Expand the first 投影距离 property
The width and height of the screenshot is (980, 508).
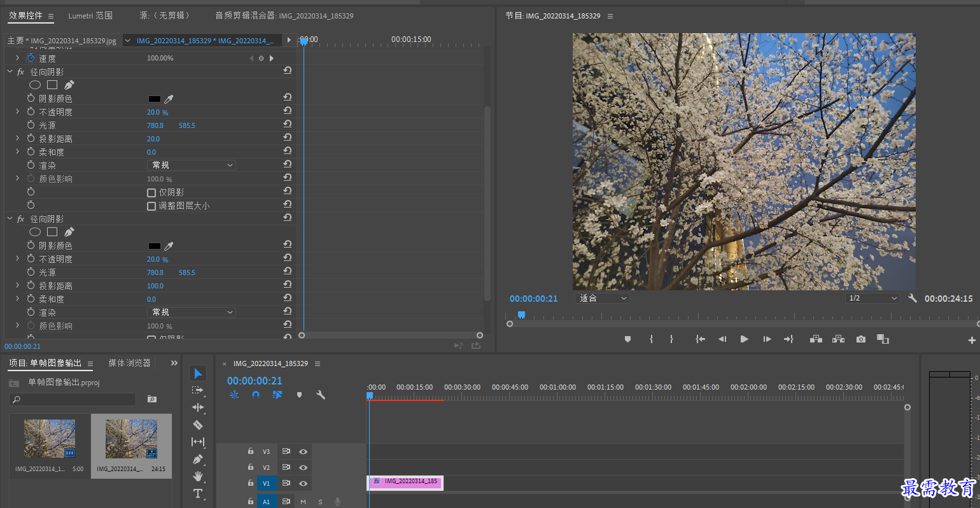click(17, 138)
